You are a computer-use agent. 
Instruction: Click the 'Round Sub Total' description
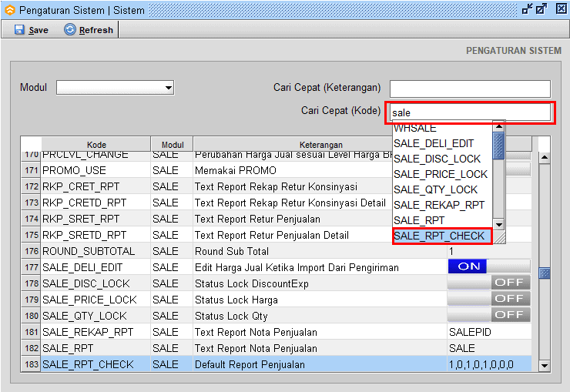pos(232,251)
